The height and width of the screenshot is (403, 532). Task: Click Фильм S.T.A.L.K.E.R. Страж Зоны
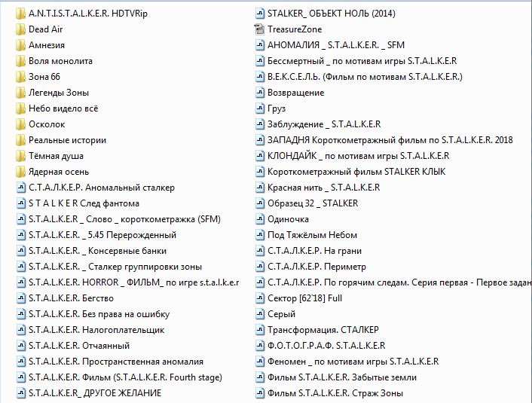tap(335, 393)
